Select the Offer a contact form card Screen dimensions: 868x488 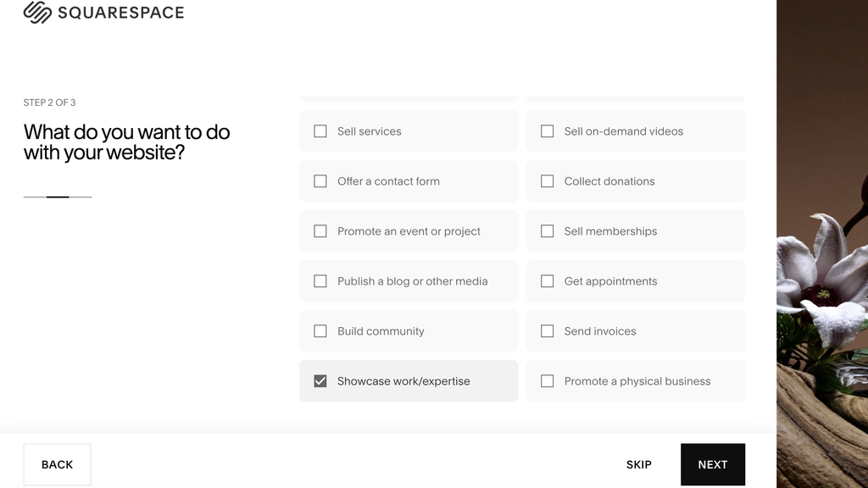(409, 181)
